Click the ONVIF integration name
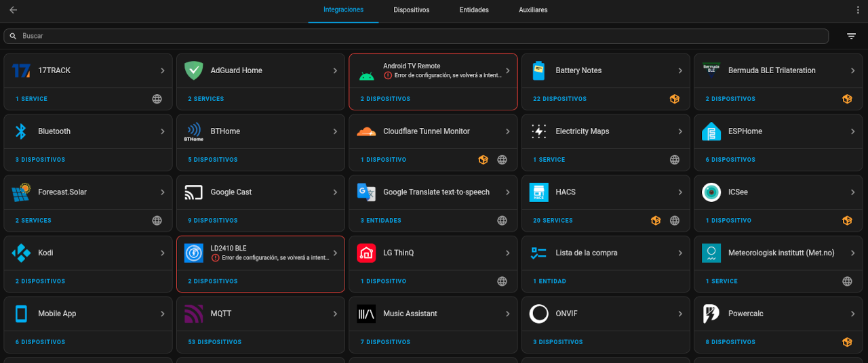Screen dimensions: 868x363 (x=566, y=314)
